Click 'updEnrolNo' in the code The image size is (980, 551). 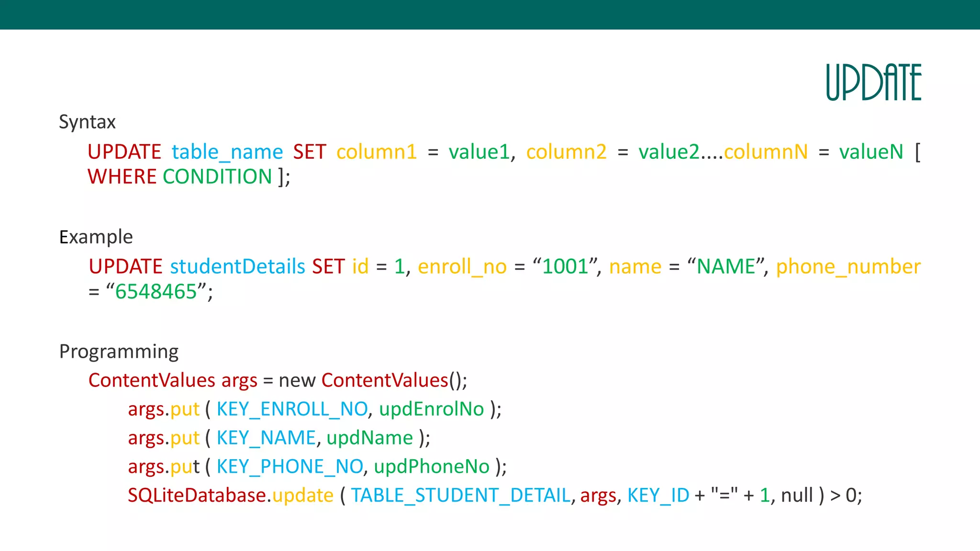432,409
